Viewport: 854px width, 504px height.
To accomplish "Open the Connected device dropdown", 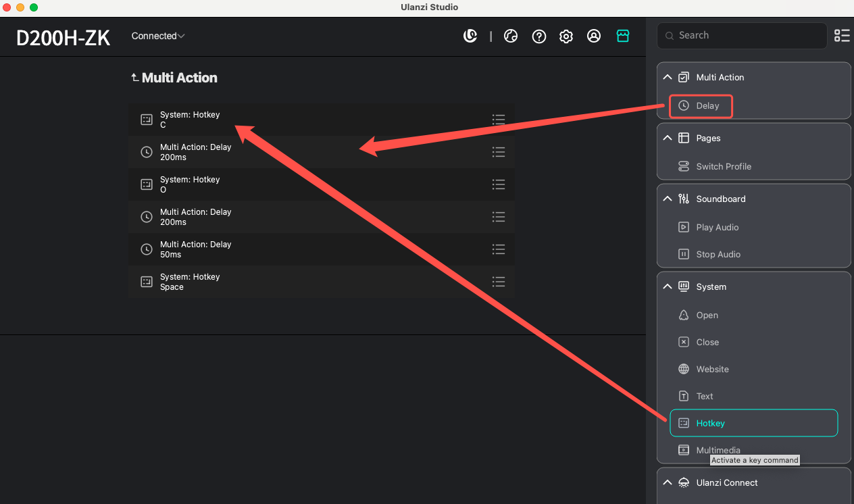I will pyautogui.click(x=158, y=36).
